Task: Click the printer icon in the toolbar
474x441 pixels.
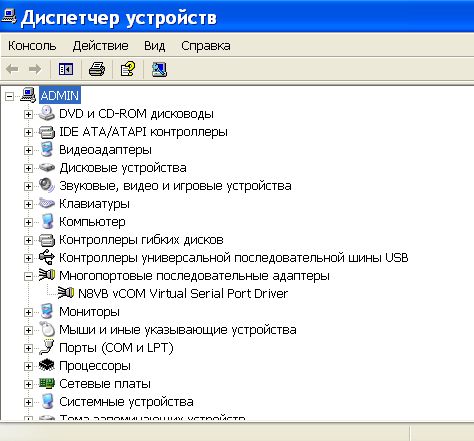Action: [x=97, y=69]
